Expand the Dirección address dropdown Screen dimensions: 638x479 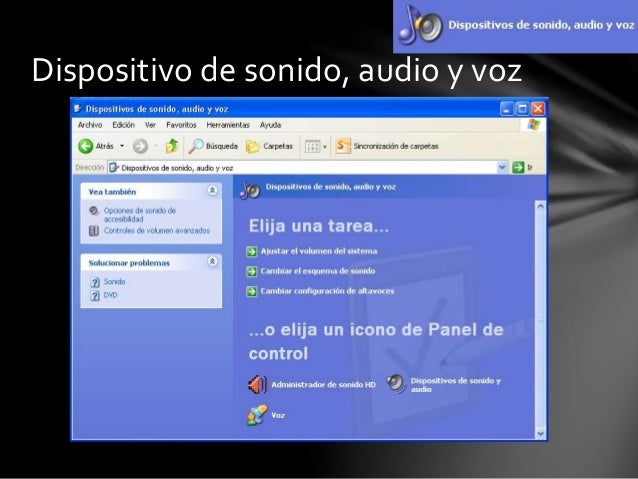502,167
